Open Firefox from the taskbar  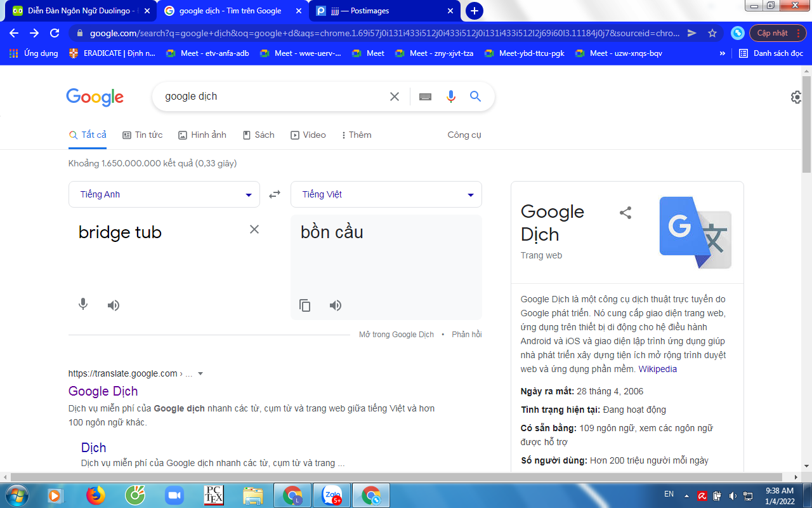96,495
